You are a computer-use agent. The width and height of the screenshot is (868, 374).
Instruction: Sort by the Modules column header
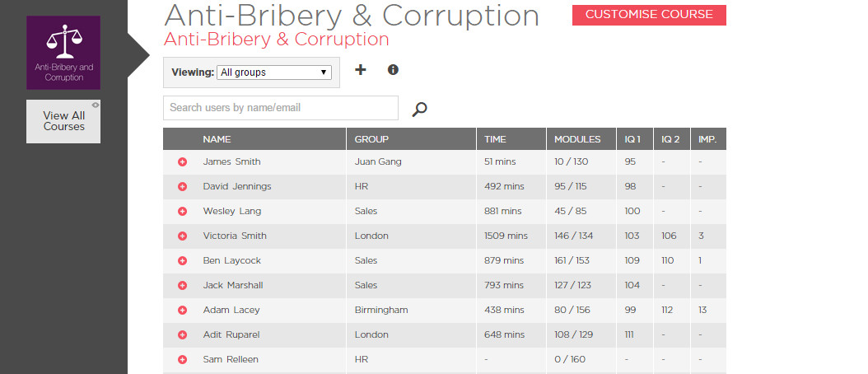pos(577,139)
